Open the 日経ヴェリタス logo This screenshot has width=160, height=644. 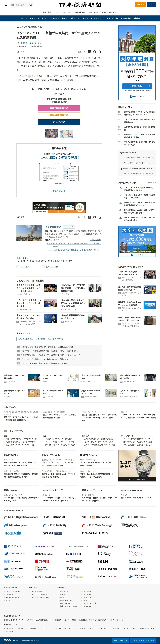point(129,525)
